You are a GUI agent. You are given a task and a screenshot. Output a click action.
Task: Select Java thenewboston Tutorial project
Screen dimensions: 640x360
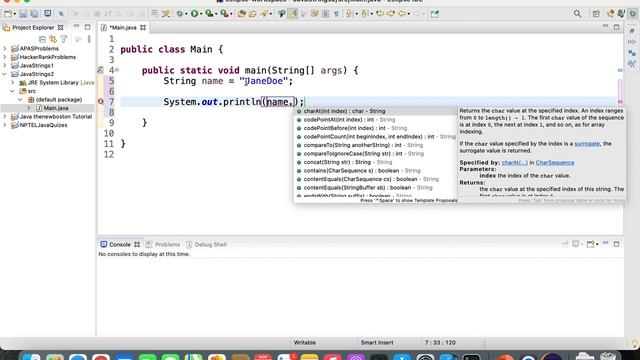pos(56,117)
